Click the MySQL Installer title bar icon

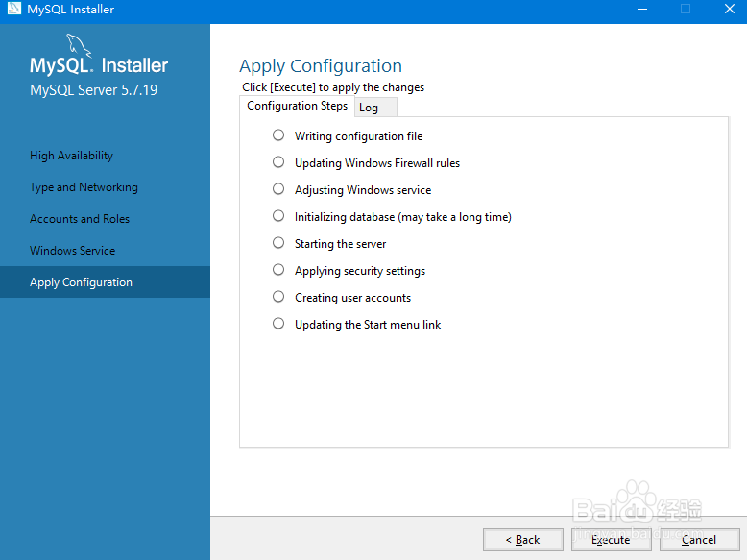[x=13, y=8]
